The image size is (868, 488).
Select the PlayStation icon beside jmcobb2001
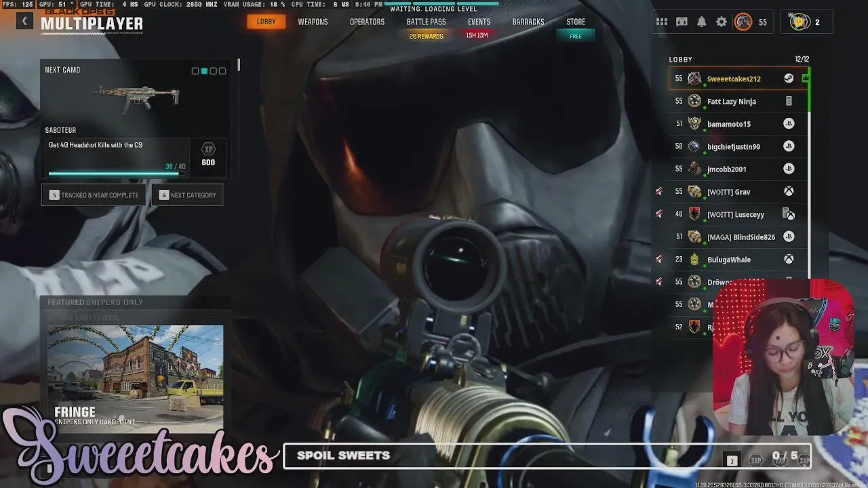[789, 169]
